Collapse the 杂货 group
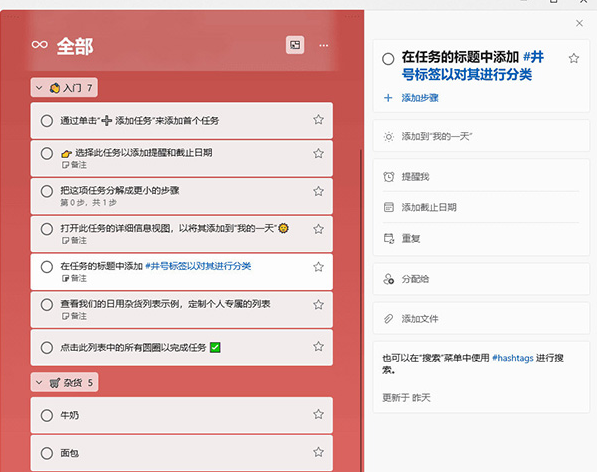This screenshot has height=472, width=597. click(x=39, y=383)
